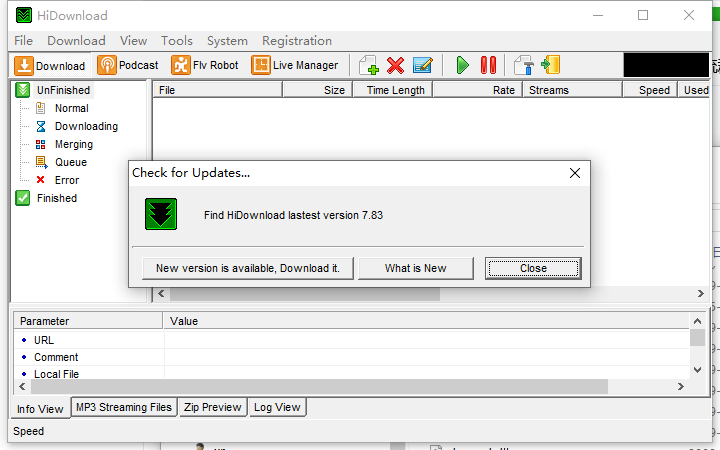Image resolution: width=720 pixels, height=450 pixels.
Task: Open the System menu
Action: click(227, 40)
